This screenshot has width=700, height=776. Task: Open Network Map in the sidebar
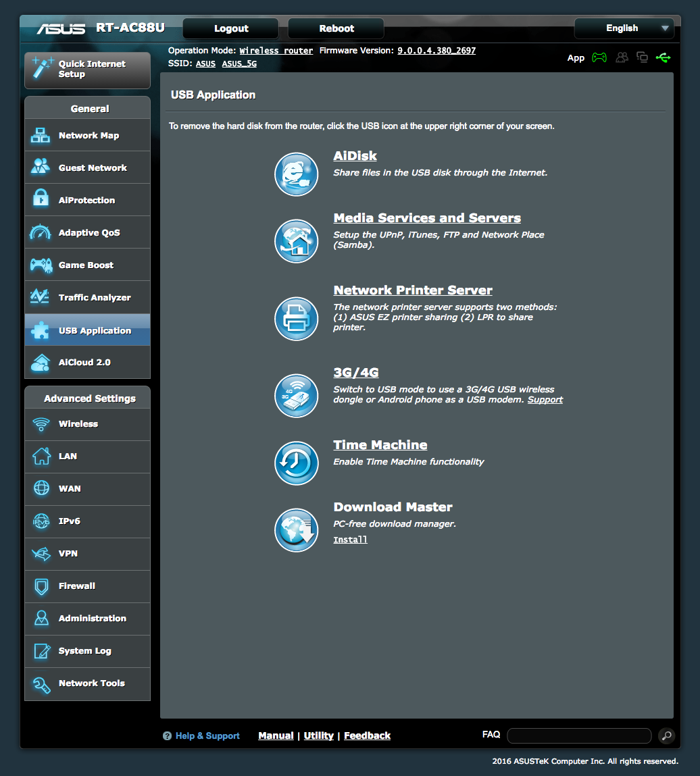click(88, 136)
